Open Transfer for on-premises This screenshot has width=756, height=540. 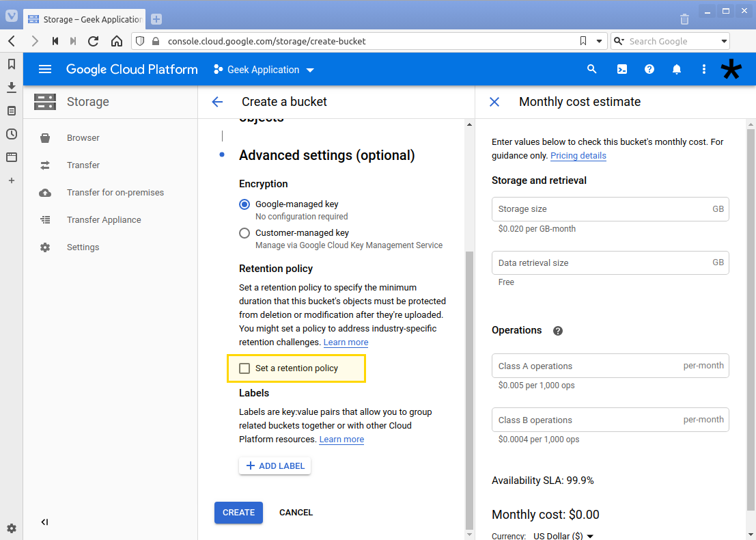coord(115,192)
